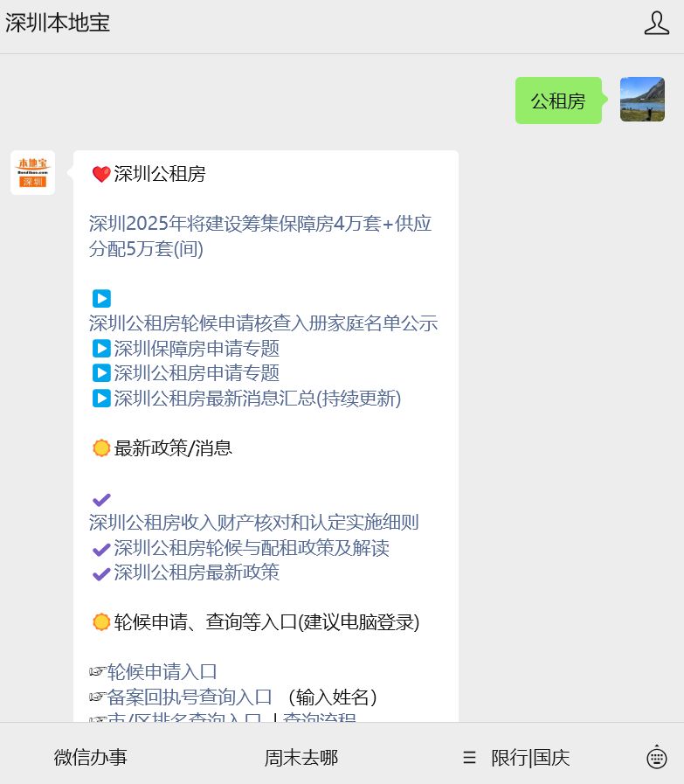684x784 pixels.
Task: Open the account profile icon in header
Action: (656, 24)
